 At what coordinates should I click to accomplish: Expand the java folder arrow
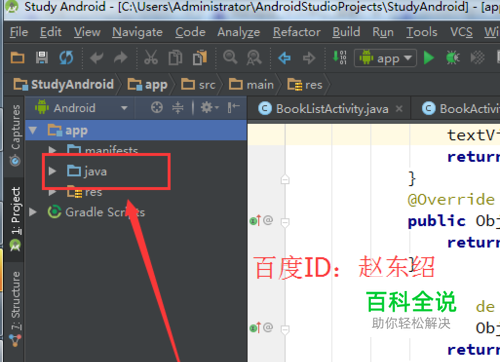click(52, 171)
